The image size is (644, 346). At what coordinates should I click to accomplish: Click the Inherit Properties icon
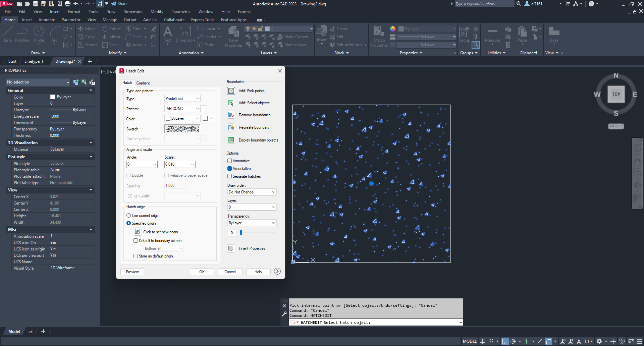[x=231, y=248]
